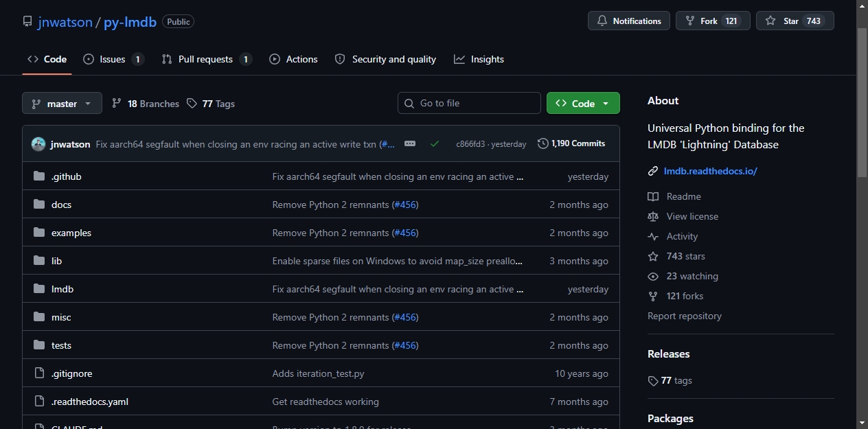Screen dimensions: 868x429
Task: Click the '10 years ago' timestamp
Action: point(582,373)
